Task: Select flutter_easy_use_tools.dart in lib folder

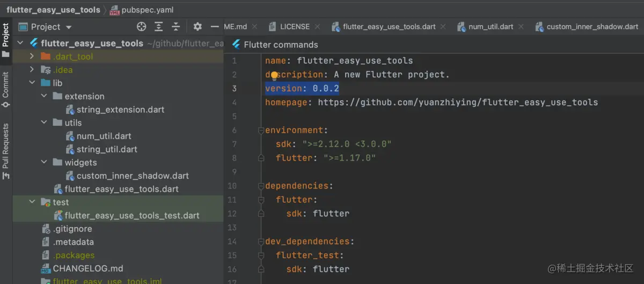Action: coord(122,189)
